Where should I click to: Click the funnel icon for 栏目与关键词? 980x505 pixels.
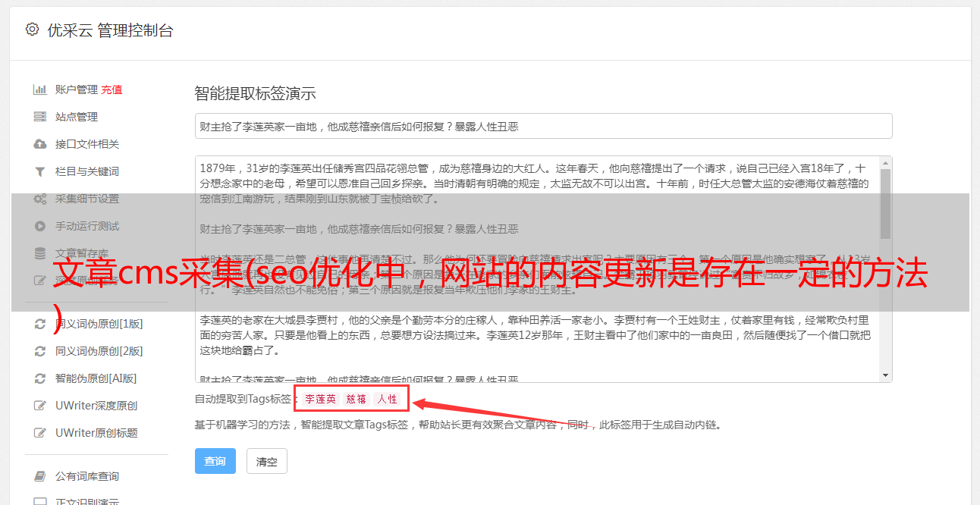pos(40,171)
